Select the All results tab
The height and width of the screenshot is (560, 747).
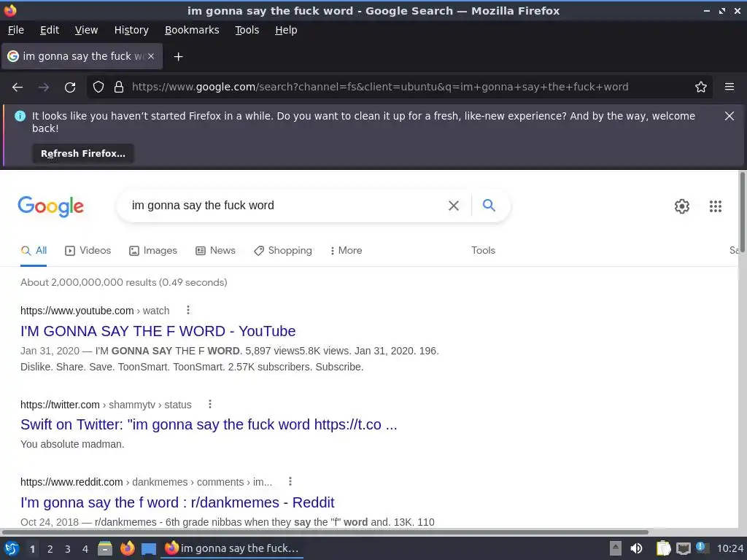(34, 251)
